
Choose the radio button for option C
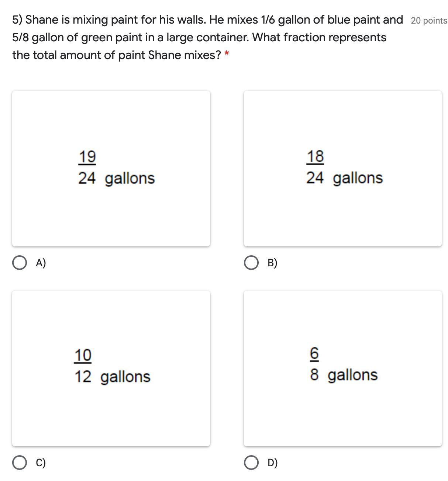pyautogui.click(x=19, y=463)
